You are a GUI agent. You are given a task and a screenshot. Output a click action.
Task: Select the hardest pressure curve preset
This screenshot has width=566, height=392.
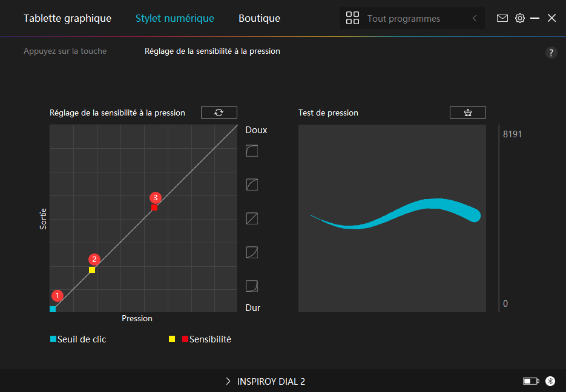point(252,286)
